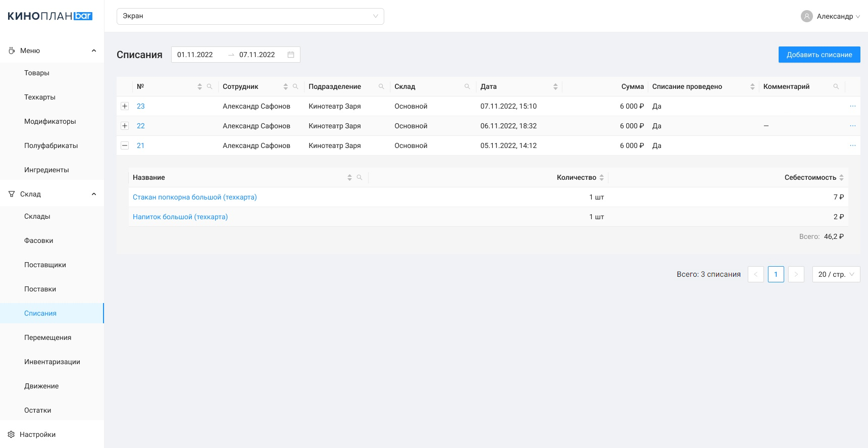Click the Кинoплан bar logo

click(x=50, y=16)
